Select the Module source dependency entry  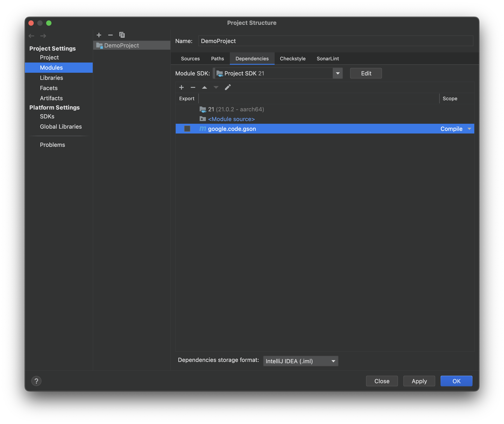click(231, 119)
